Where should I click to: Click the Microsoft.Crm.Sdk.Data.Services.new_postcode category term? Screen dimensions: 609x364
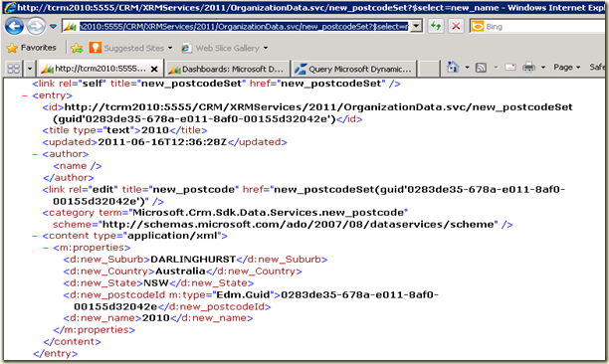[x=269, y=212]
